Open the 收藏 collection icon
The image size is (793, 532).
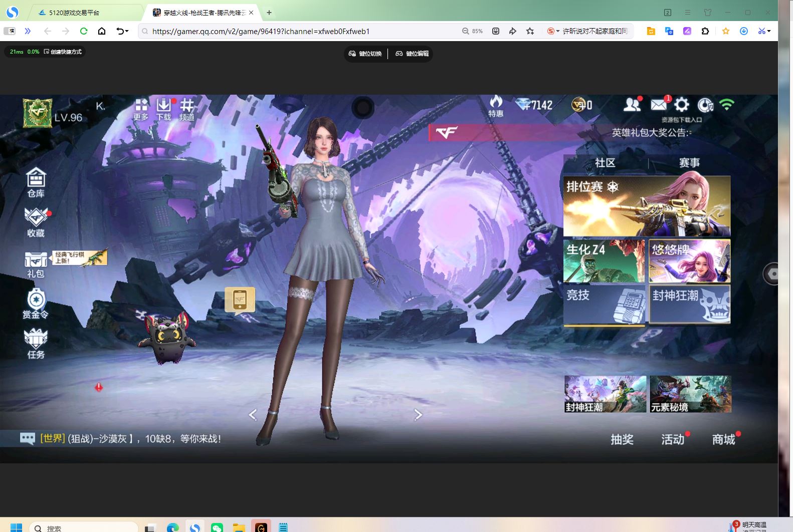click(36, 222)
